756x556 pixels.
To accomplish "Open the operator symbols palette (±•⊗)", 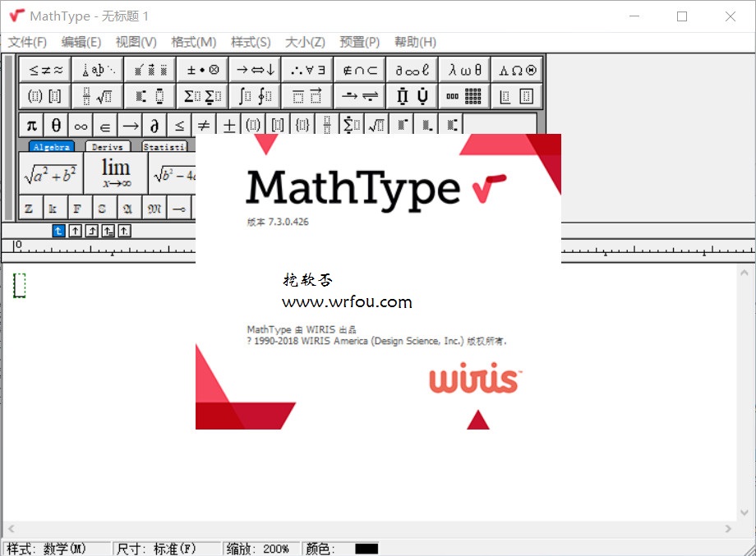I will point(203,71).
